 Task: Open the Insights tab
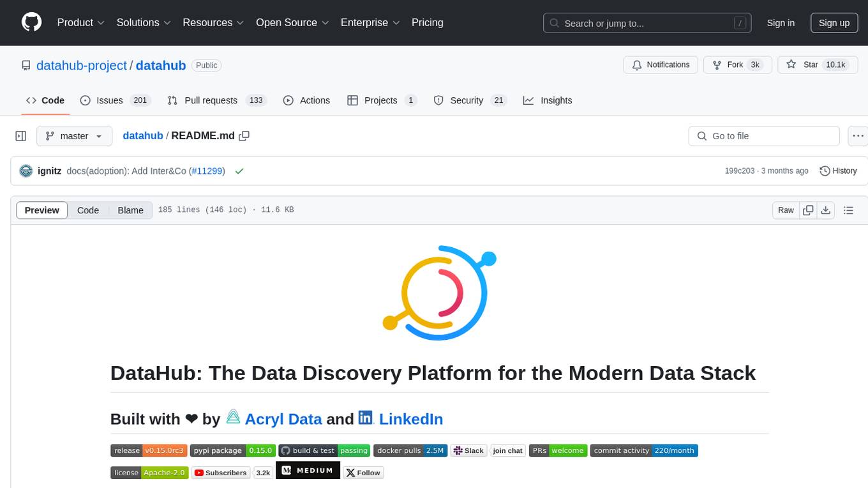coord(548,100)
